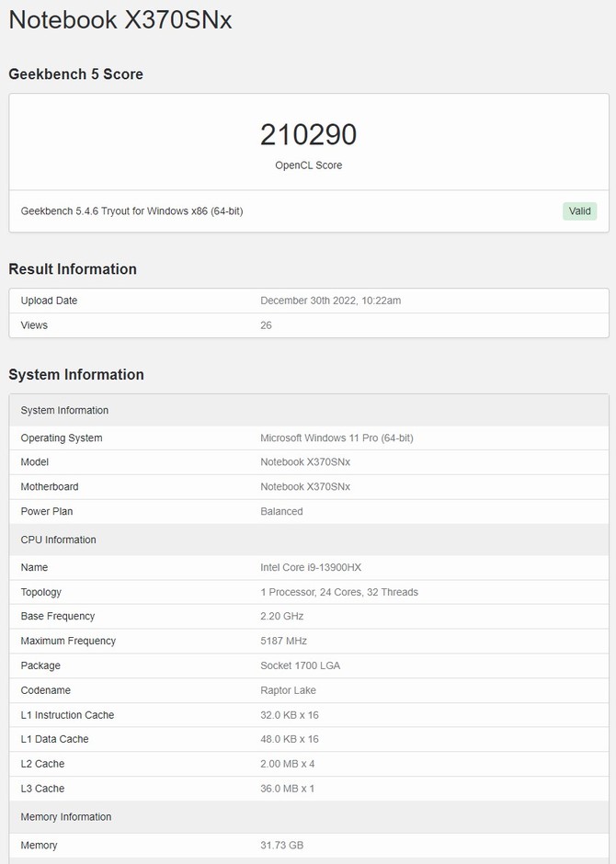Select the views count '26'

266,325
